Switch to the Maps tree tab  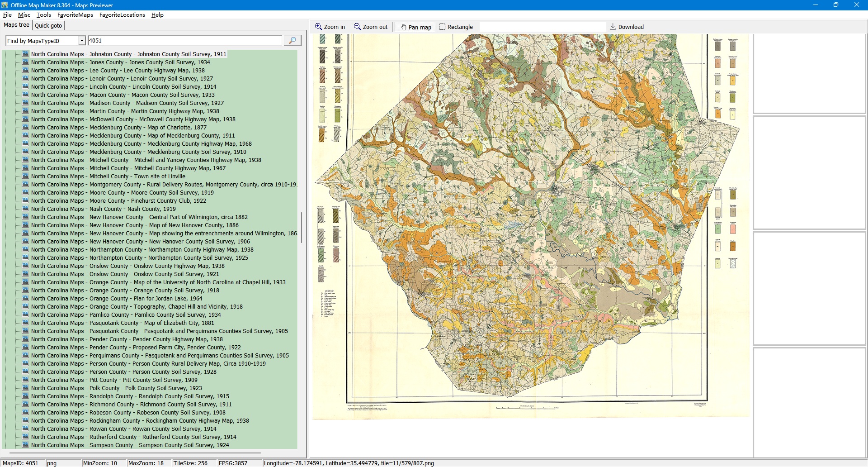coord(17,25)
